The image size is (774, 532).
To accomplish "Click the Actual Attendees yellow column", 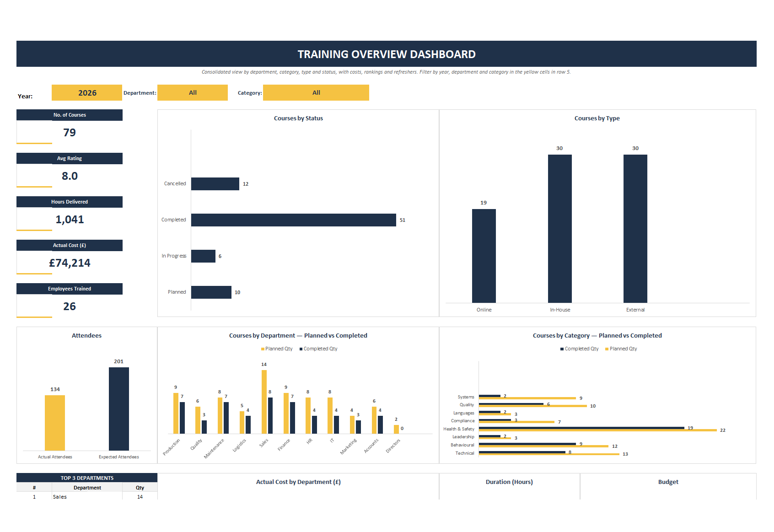I will tap(55, 423).
